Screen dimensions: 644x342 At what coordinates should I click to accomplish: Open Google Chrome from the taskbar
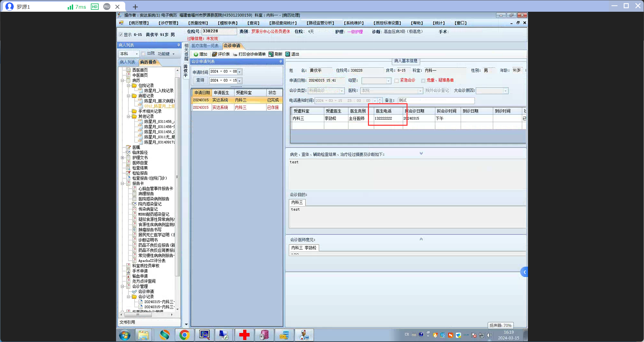(x=184, y=335)
